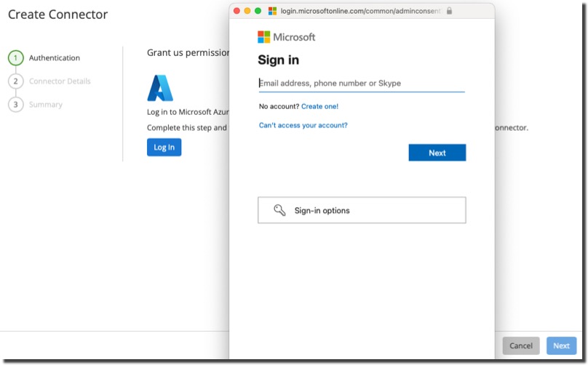Maximize the login popup with green button
588x365 pixels.
(x=258, y=11)
